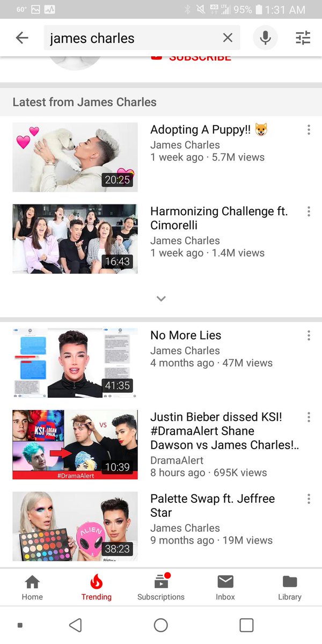Play the Adopting A Puppy thumbnail

pyautogui.click(x=75, y=157)
